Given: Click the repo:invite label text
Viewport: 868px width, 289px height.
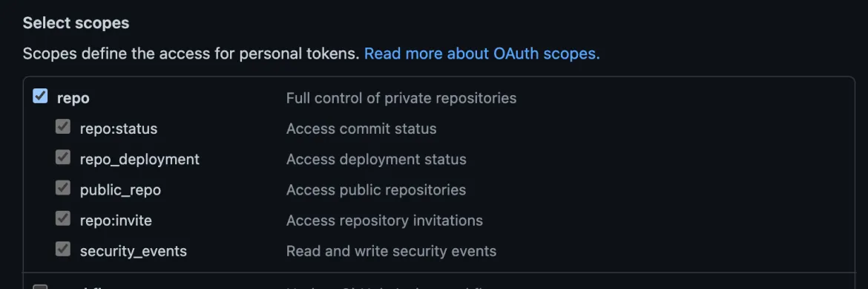Looking at the screenshot, I should tap(116, 221).
